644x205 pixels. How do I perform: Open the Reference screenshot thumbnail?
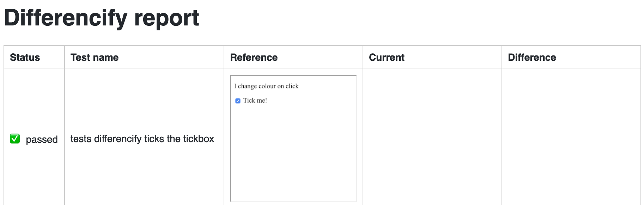coord(293,139)
